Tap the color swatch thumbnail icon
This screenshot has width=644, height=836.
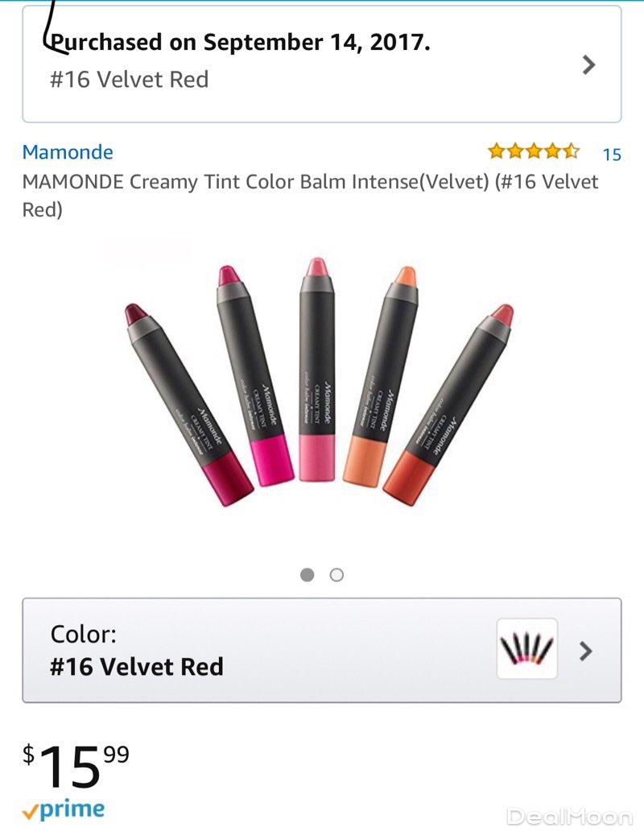(x=527, y=648)
